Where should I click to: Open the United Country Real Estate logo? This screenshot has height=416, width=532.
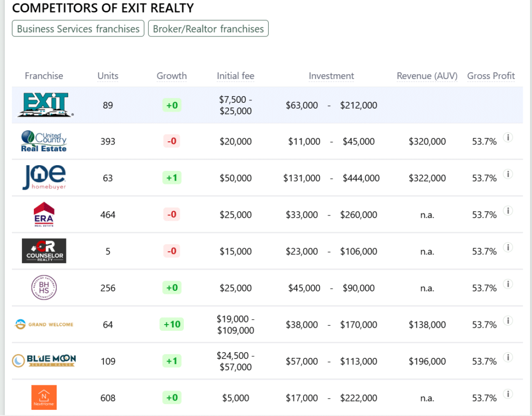pyautogui.click(x=44, y=141)
